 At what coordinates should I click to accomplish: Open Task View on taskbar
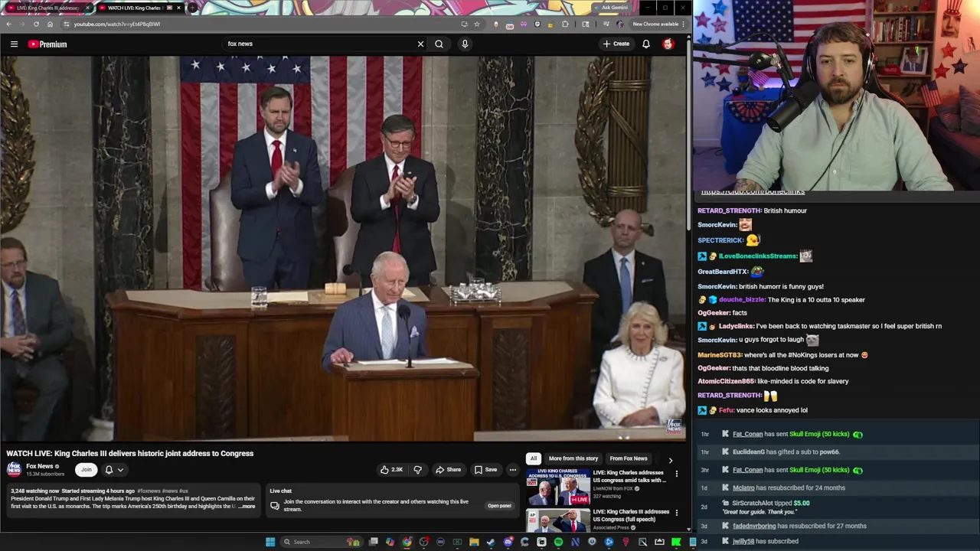point(373,542)
